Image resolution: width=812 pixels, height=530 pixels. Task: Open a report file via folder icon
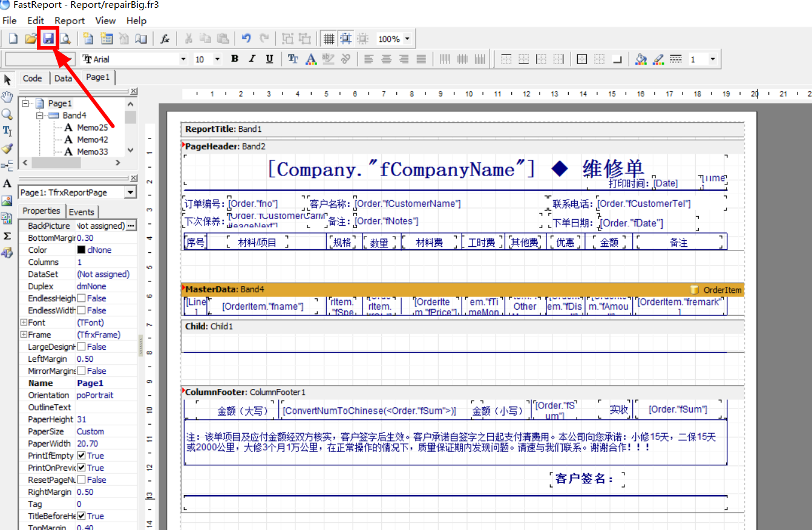pyautogui.click(x=30, y=39)
